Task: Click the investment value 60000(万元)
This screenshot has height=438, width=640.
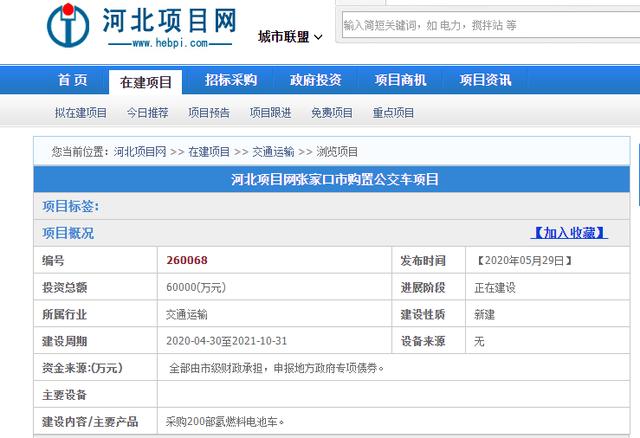Action: [196, 287]
